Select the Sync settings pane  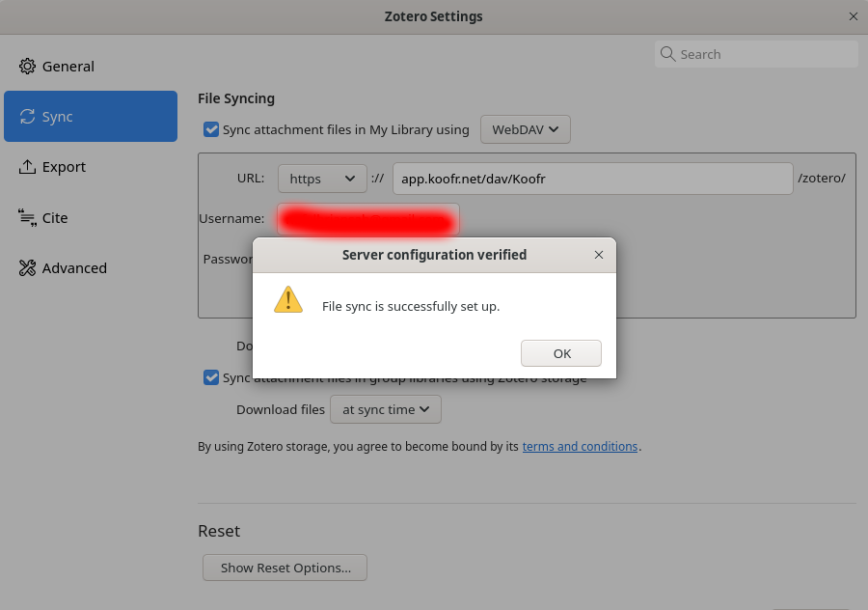click(91, 117)
